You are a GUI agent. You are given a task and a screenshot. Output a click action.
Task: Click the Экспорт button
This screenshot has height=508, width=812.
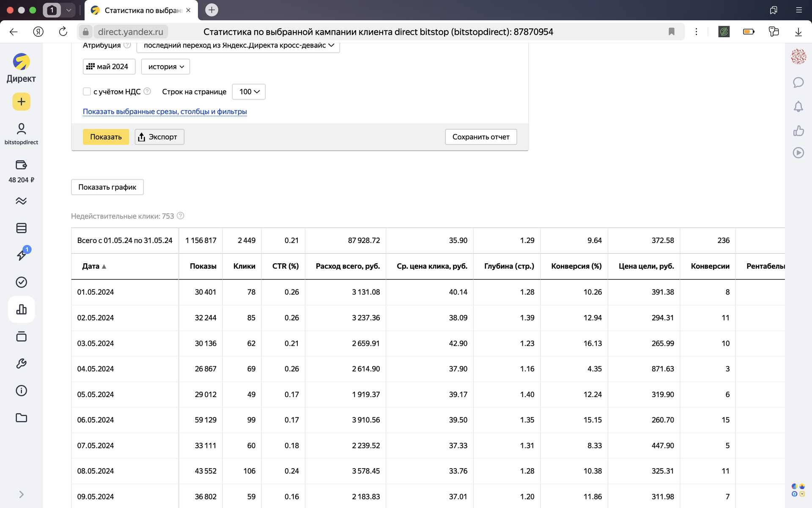[x=159, y=137]
